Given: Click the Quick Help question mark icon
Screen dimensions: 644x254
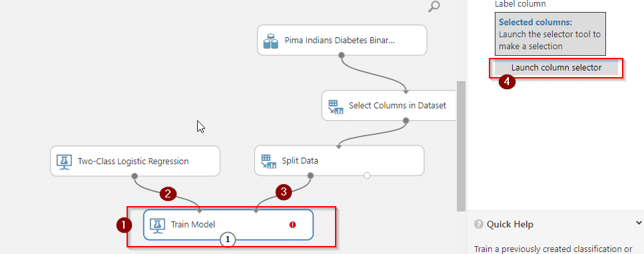Looking at the screenshot, I should [x=478, y=225].
